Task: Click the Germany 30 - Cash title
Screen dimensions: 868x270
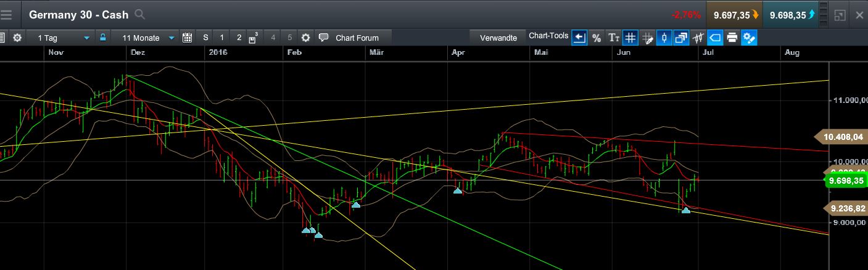Action: (x=79, y=15)
